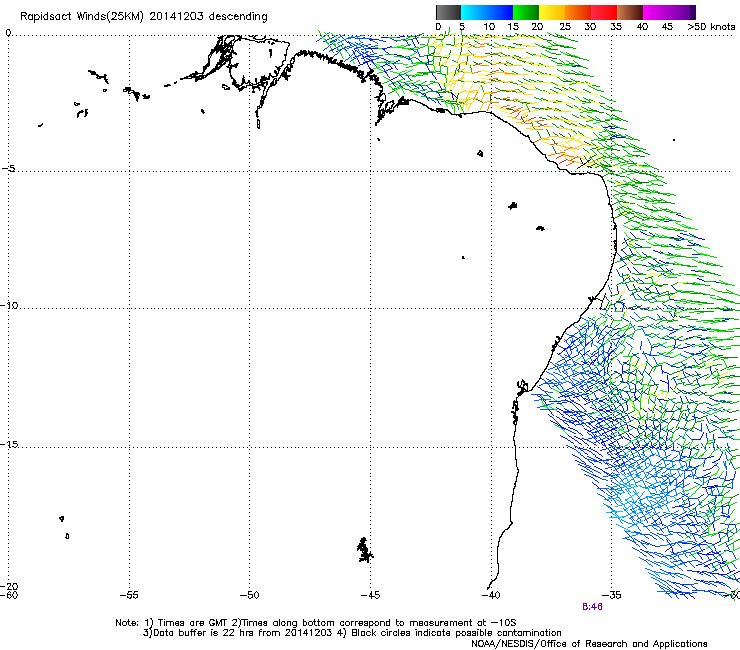Click the '-50' longitude axis label
This screenshot has height=650, width=740.
[249, 595]
